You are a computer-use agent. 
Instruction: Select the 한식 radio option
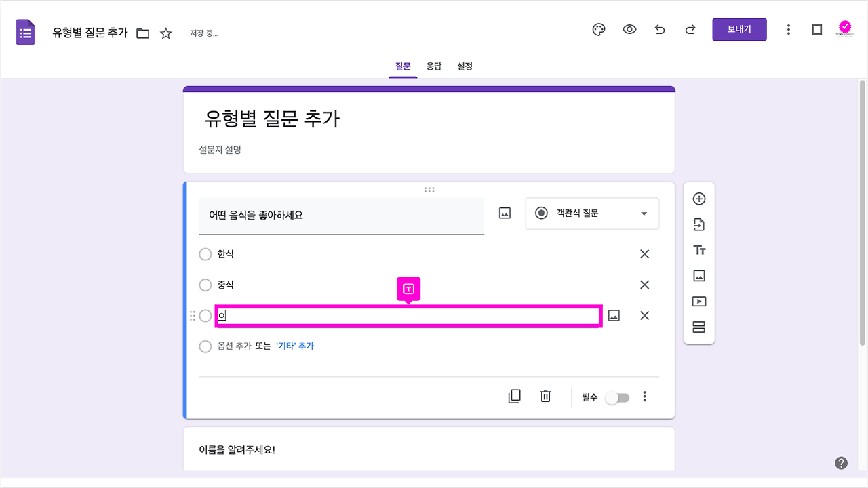pos(205,254)
